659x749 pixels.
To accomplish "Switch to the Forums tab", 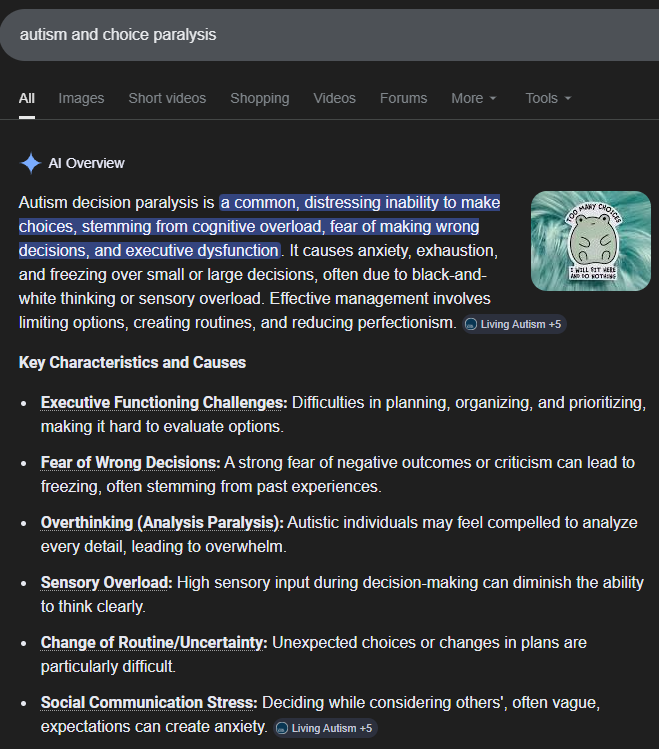I will click(404, 98).
